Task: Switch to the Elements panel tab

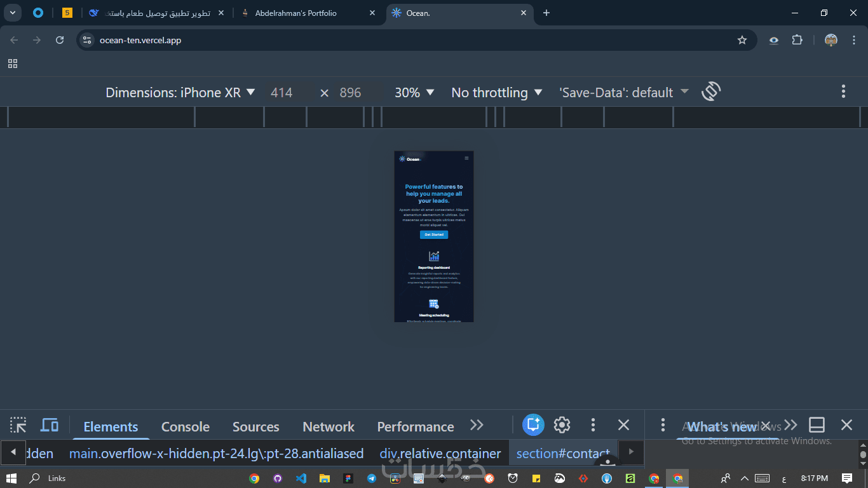Action: 111,426
